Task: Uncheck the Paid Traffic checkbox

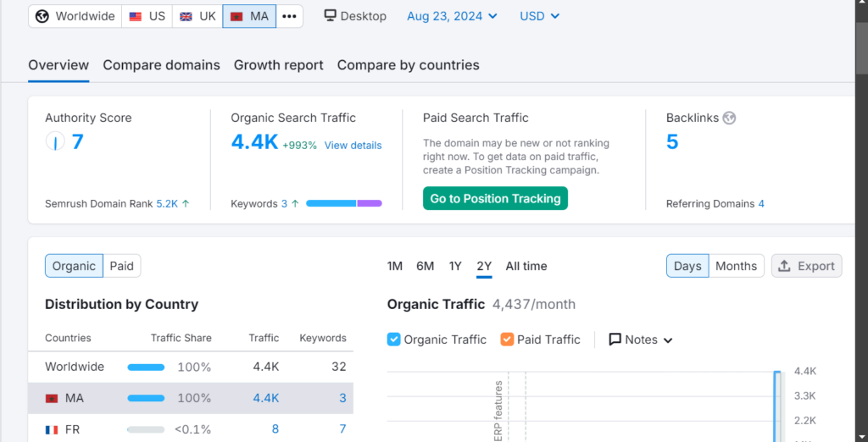Action: 507,340
